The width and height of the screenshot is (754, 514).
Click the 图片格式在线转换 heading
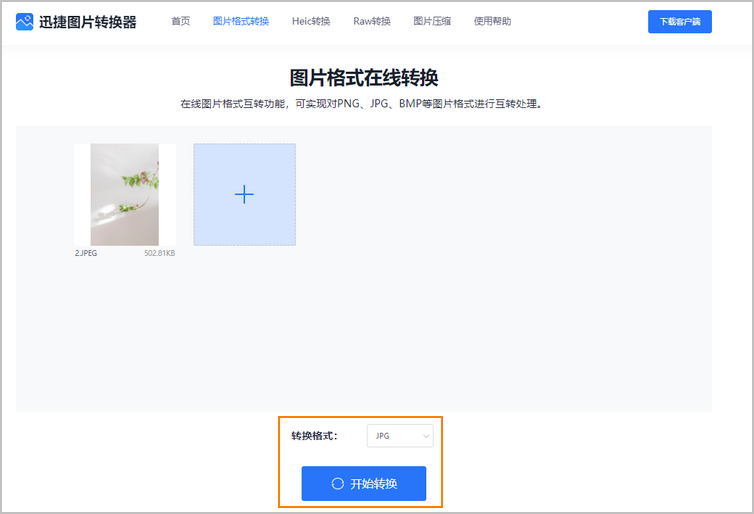click(364, 77)
